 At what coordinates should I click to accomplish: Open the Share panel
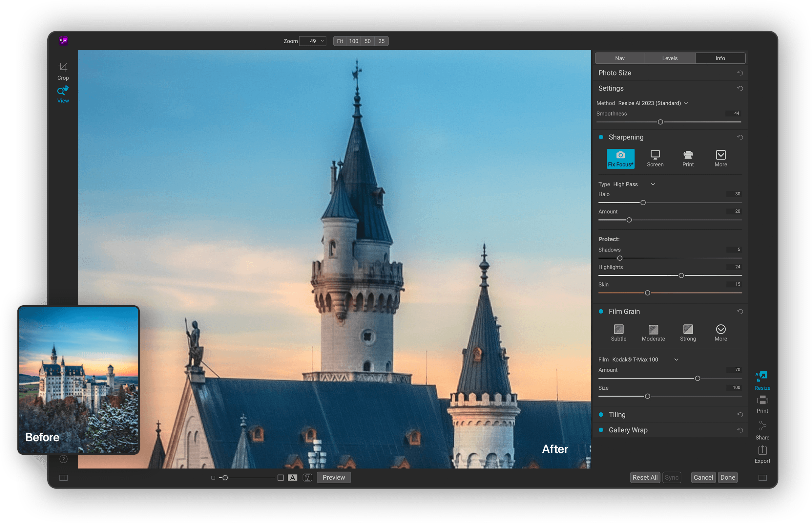coord(762,430)
